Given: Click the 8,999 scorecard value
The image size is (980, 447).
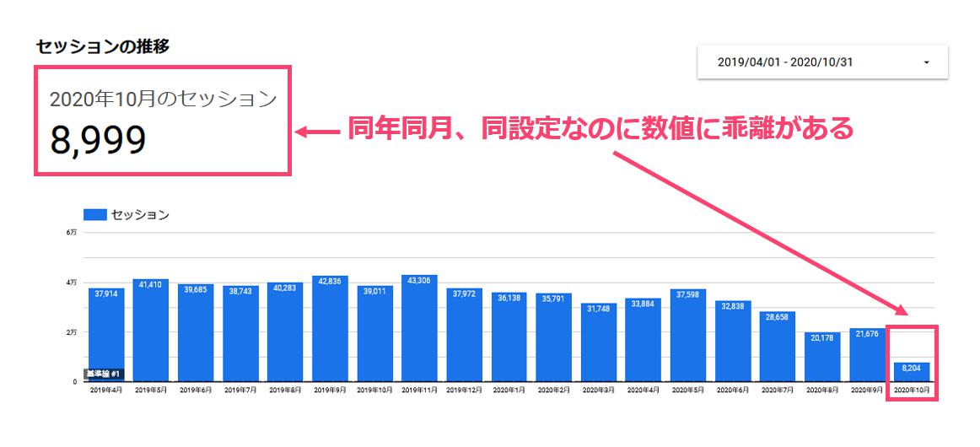Looking at the screenshot, I should tap(98, 140).
